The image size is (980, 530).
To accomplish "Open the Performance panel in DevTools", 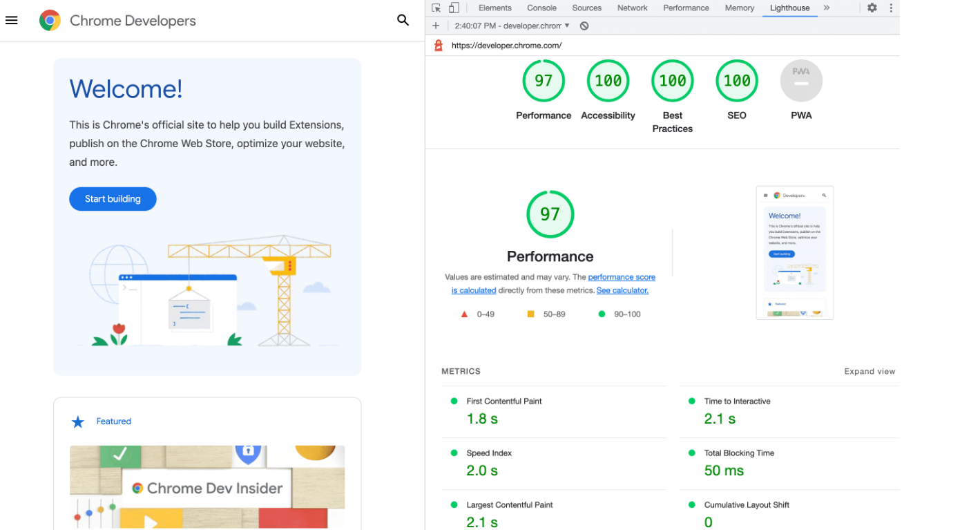I will click(x=685, y=8).
